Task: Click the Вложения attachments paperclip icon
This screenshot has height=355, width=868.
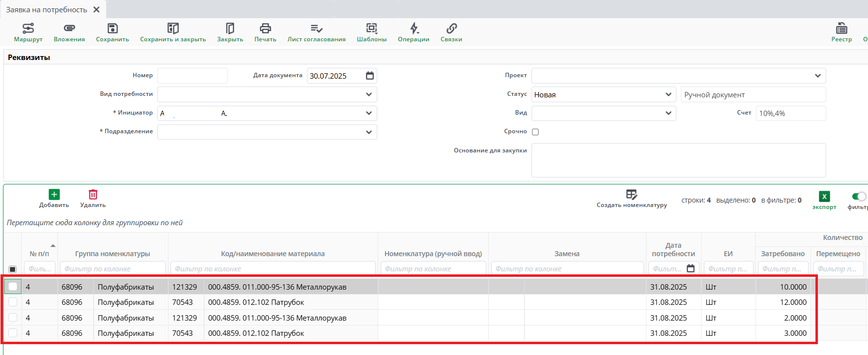Action: (69, 29)
